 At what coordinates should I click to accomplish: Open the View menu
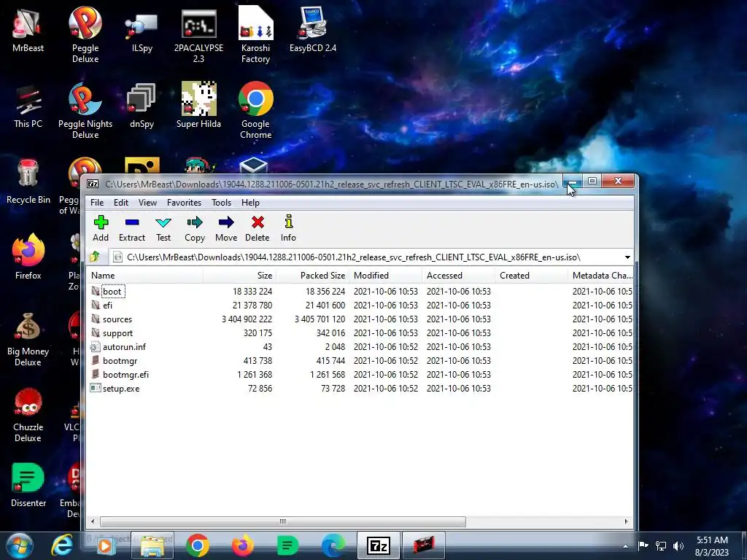click(147, 203)
